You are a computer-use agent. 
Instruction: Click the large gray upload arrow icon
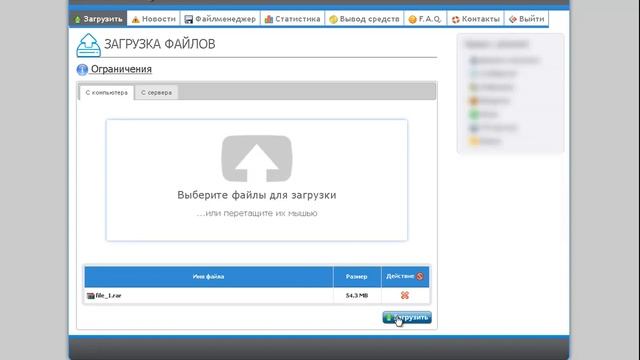click(x=257, y=158)
